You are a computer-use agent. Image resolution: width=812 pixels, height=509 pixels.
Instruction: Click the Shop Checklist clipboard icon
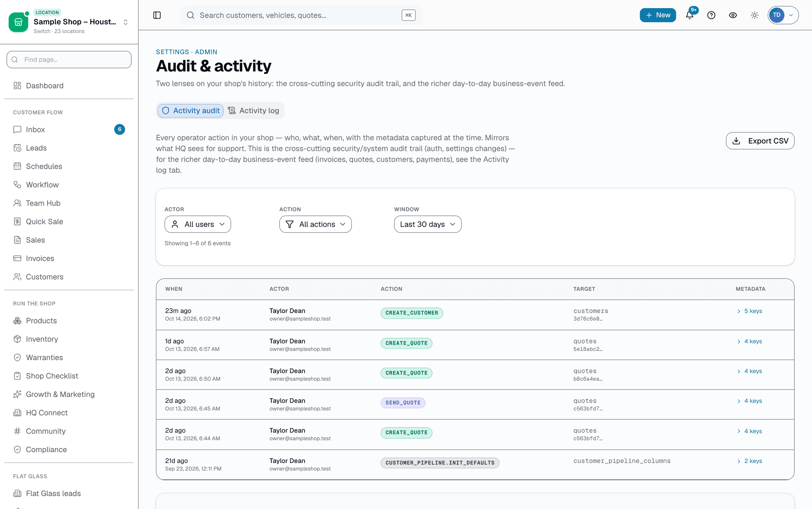17,376
